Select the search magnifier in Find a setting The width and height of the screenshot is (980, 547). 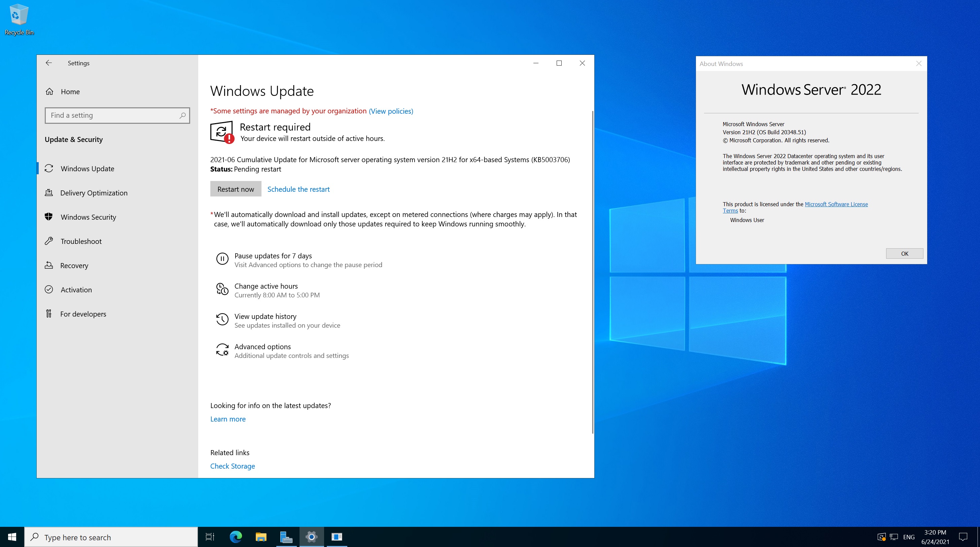(x=183, y=115)
